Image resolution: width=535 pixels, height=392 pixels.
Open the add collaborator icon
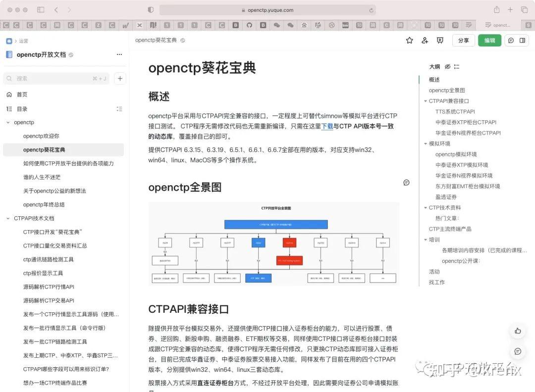(425, 41)
